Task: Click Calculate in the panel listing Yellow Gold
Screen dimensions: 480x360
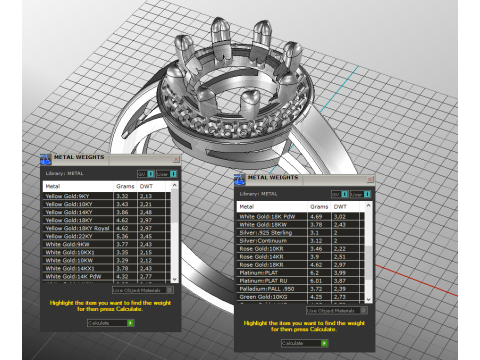Action: (x=111, y=323)
